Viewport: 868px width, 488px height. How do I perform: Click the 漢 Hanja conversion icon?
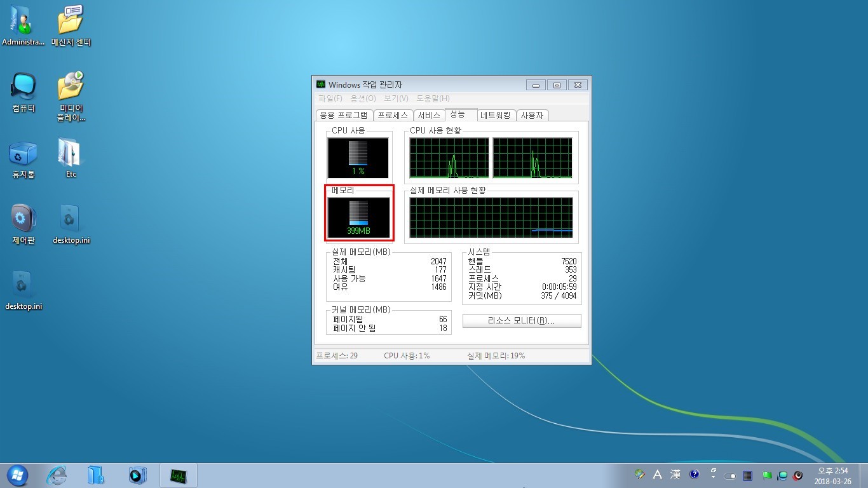pyautogui.click(x=675, y=474)
